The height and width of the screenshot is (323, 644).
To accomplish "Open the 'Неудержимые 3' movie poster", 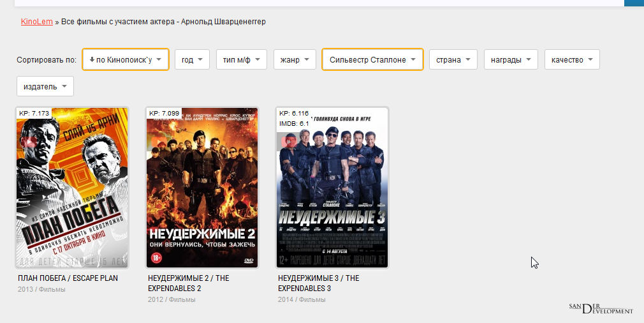I will (x=332, y=188).
